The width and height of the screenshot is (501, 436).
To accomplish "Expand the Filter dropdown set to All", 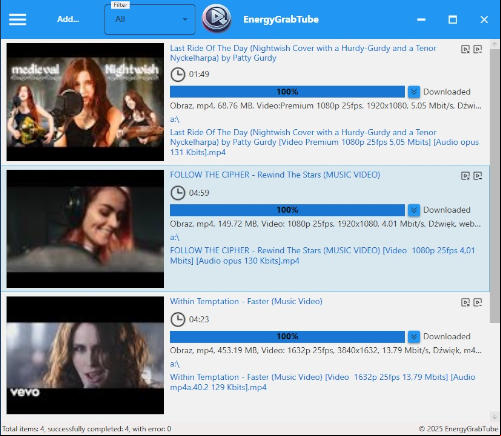I will coord(150,19).
